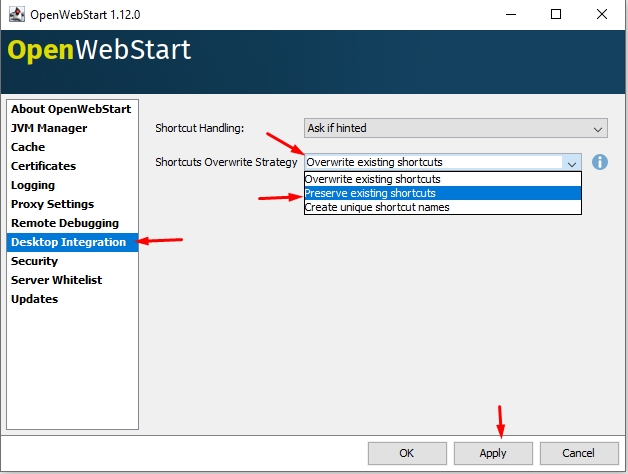The width and height of the screenshot is (628, 474).
Task: Switch to the Cache panel
Action: click(x=28, y=147)
